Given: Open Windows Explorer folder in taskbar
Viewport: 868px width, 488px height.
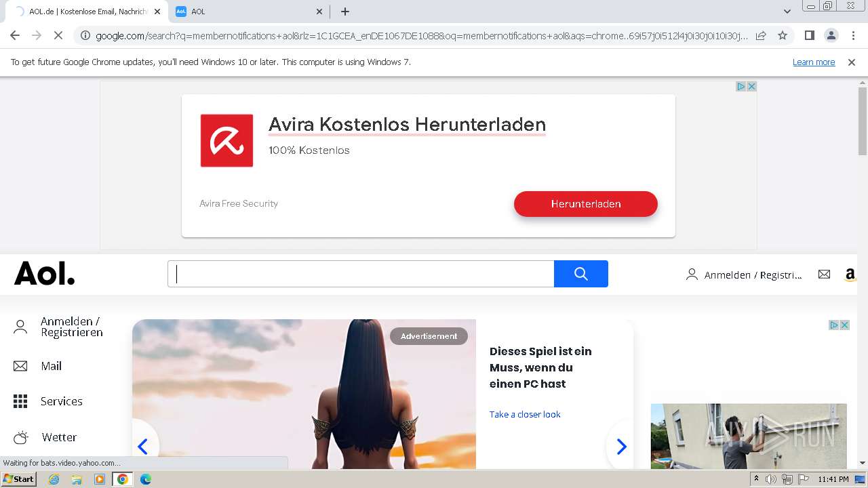Looking at the screenshot, I should (77, 479).
